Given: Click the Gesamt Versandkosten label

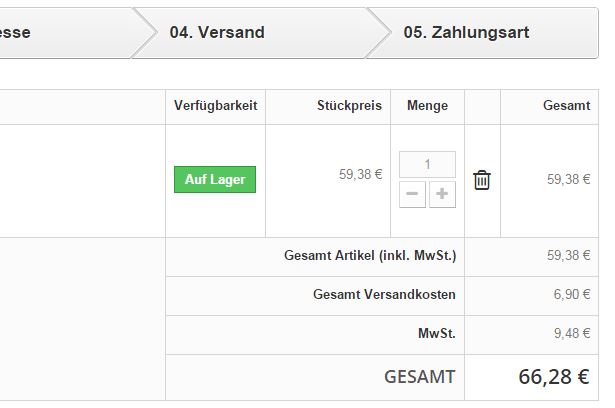Looking at the screenshot, I should tap(384, 295).
